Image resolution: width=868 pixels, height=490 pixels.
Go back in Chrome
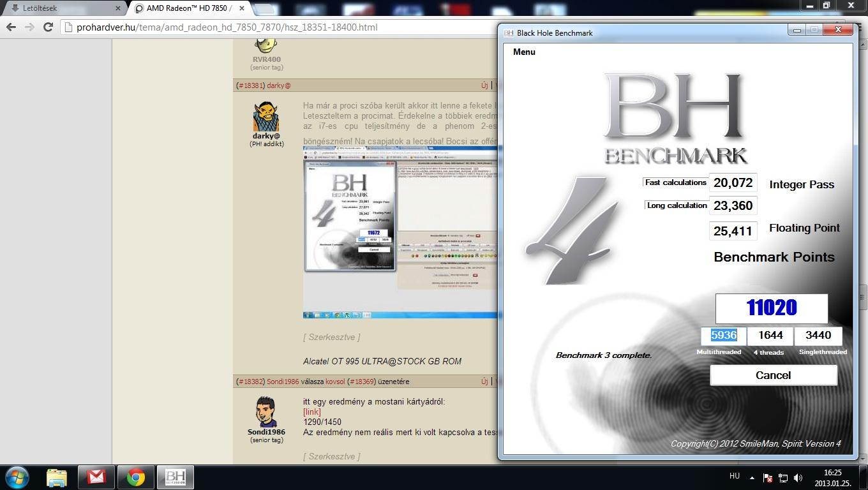tap(10, 27)
